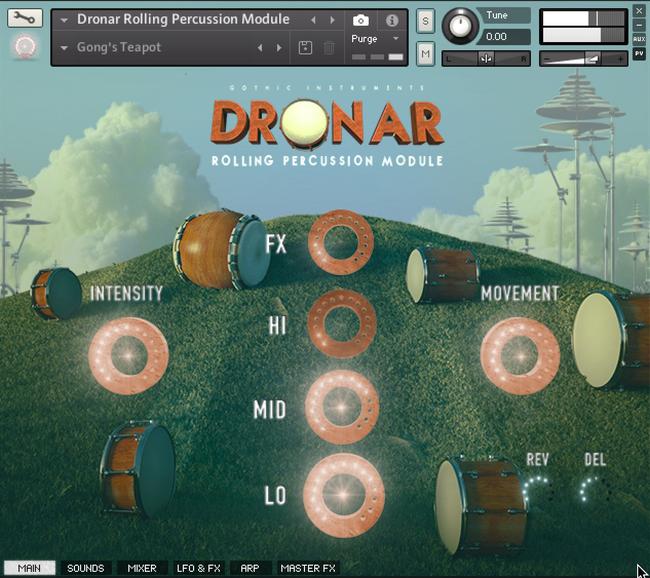Open the Purge dropdown menu
Screen dimensions: 650x578
coord(395,38)
